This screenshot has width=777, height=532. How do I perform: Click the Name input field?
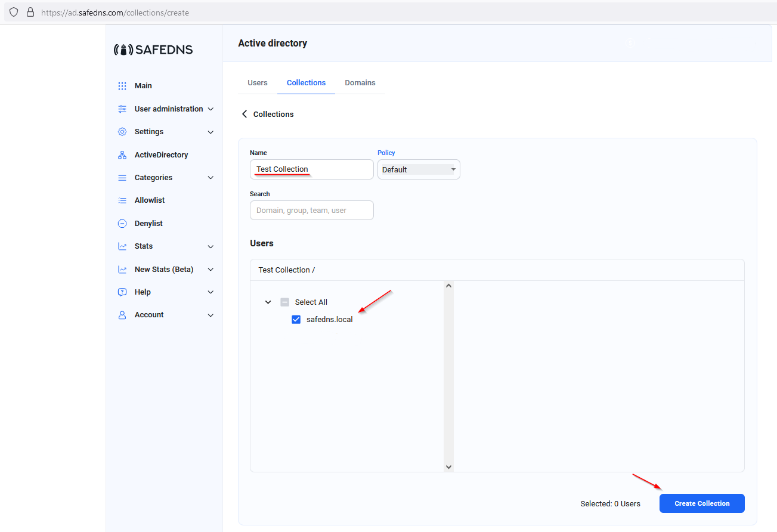coord(312,169)
